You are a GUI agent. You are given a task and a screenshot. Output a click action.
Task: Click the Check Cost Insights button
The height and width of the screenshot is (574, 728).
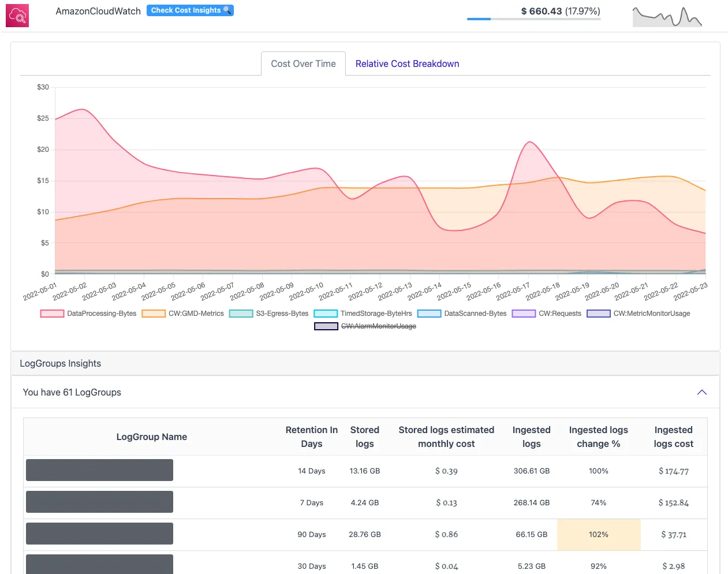point(190,10)
